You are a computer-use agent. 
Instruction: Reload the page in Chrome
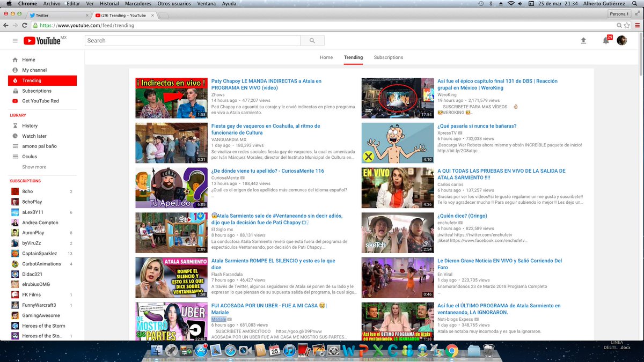[x=26, y=25]
